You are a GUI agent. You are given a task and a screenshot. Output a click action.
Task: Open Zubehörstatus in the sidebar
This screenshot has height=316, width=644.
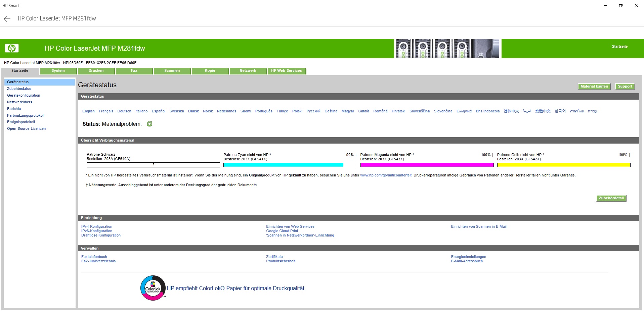click(19, 89)
